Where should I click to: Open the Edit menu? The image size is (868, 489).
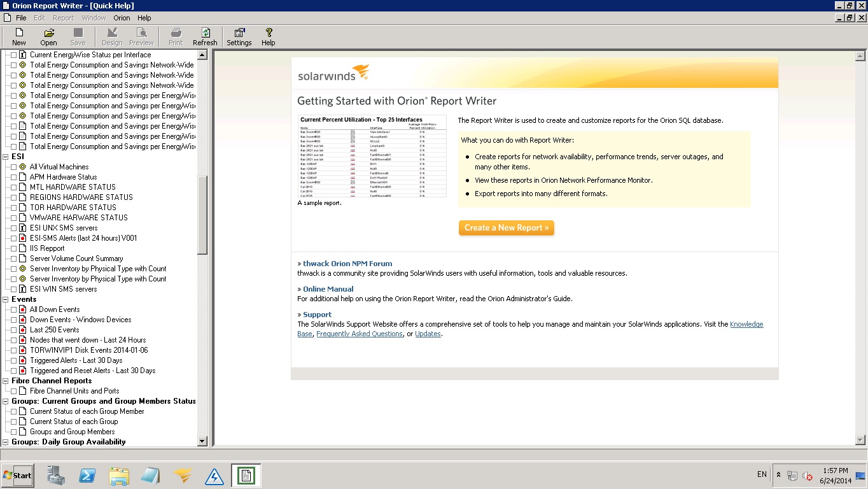[x=39, y=18]
